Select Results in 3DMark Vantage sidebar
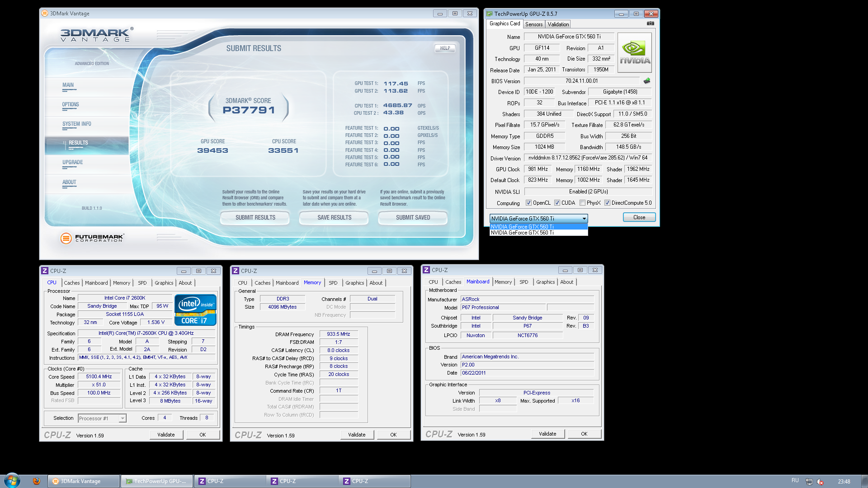This screenshot has width=868, height=488. [x=87, y=145]
